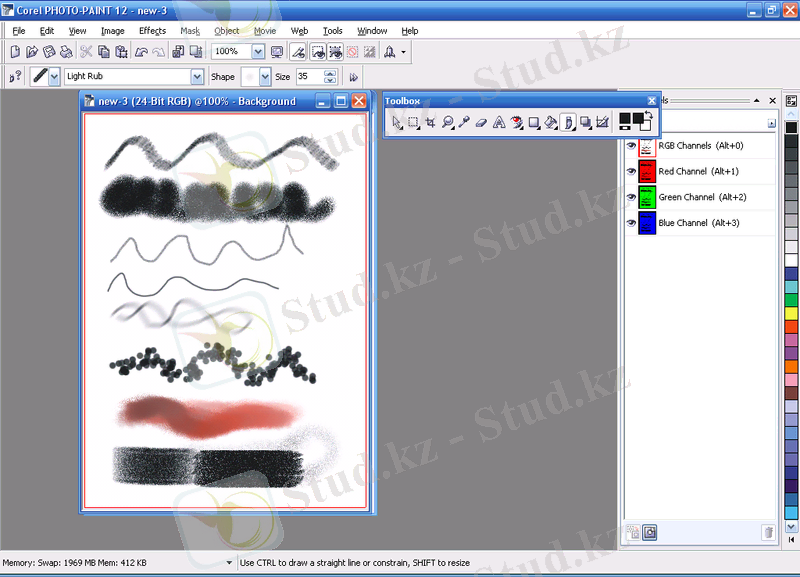Open the Effects menu

[x=152, y=31]
